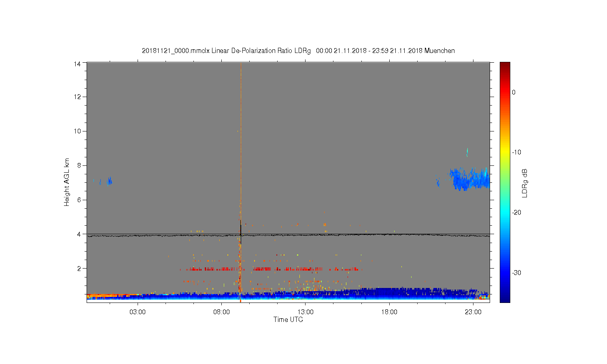The height and width of the screenshot is (364, 607).
Task: Select the 14 km height tick label
Action: [x=77, y=63]
